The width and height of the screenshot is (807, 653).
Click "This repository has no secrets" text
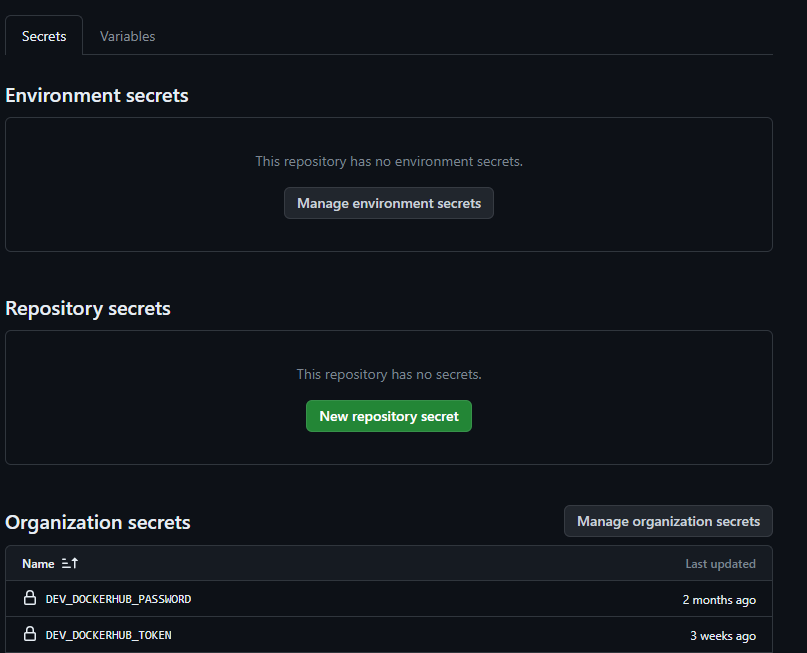tap(389, 374)
